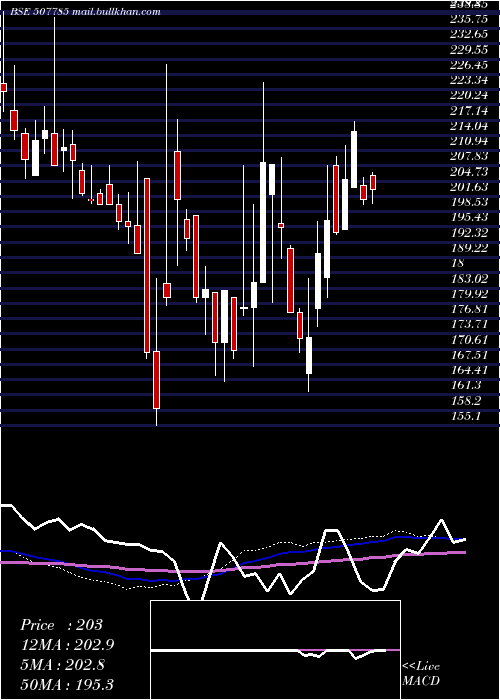Viewport: 500px width, 700px height.
Task: Choose the 192.32 price label
Action: click(x=467, y=233)
